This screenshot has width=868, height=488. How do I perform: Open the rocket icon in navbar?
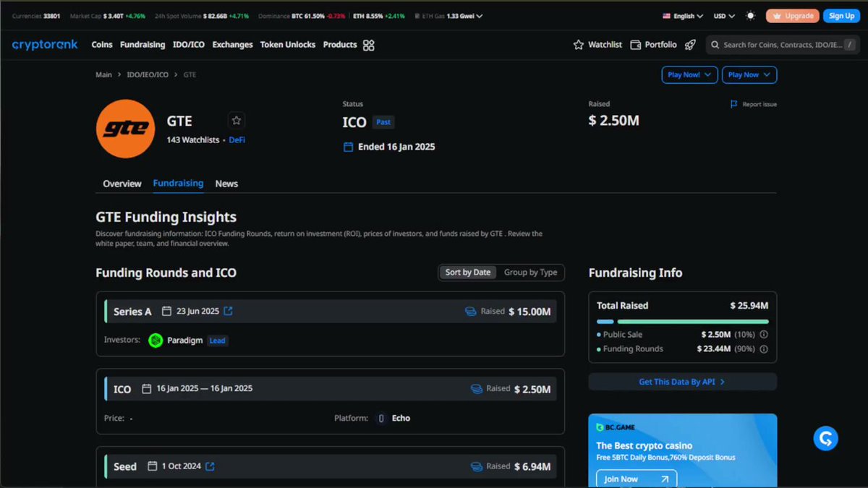[x=690, y=45]
